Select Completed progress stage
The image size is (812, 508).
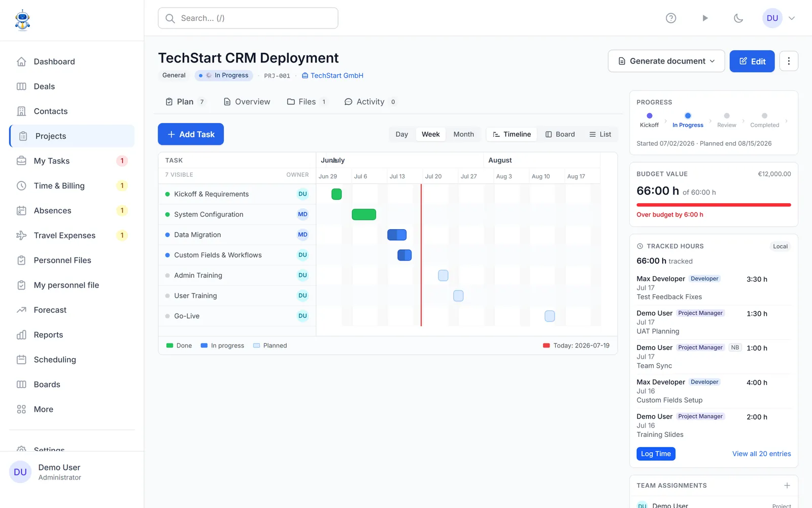764,120
